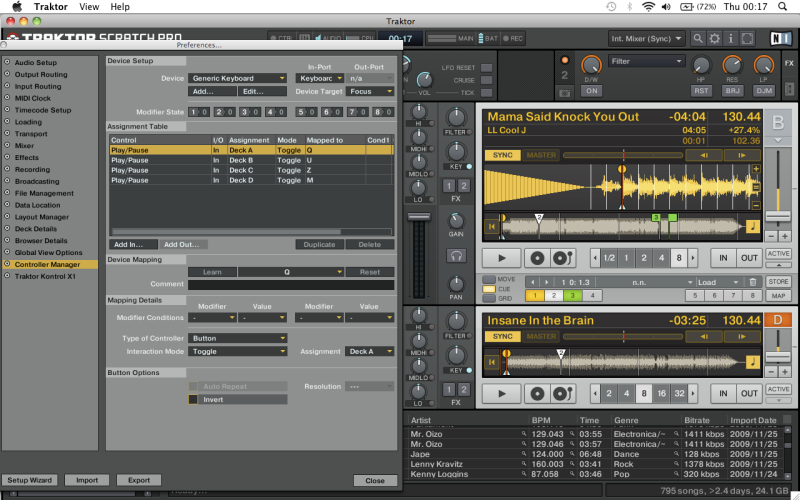Click Deck B cup button icon
The height and width of the screenshot is (500, 800).
[563, 258]
